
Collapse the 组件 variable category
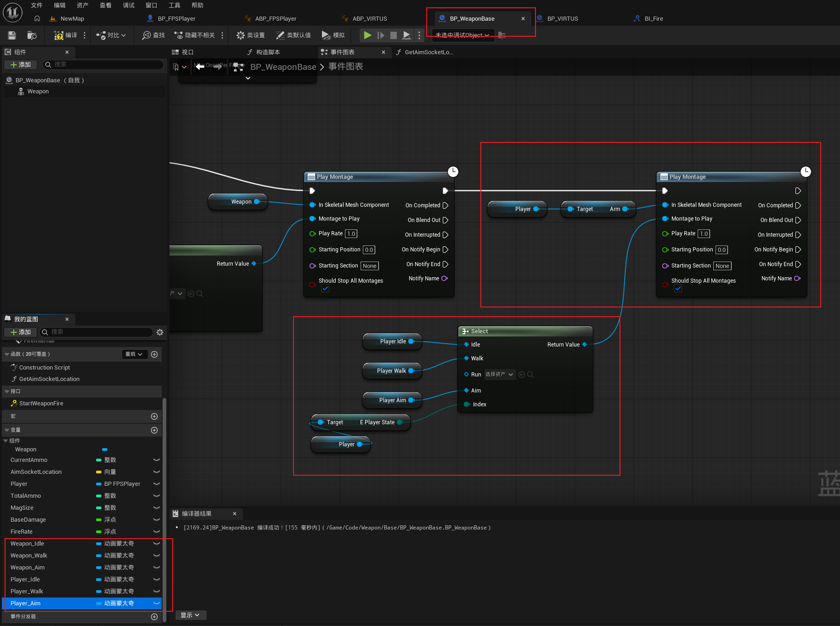[6, 441]
